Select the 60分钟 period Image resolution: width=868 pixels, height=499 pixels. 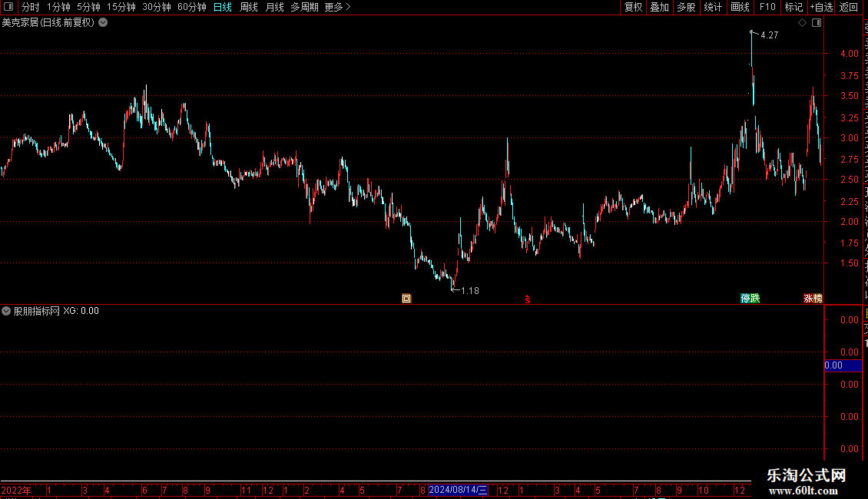192,7
